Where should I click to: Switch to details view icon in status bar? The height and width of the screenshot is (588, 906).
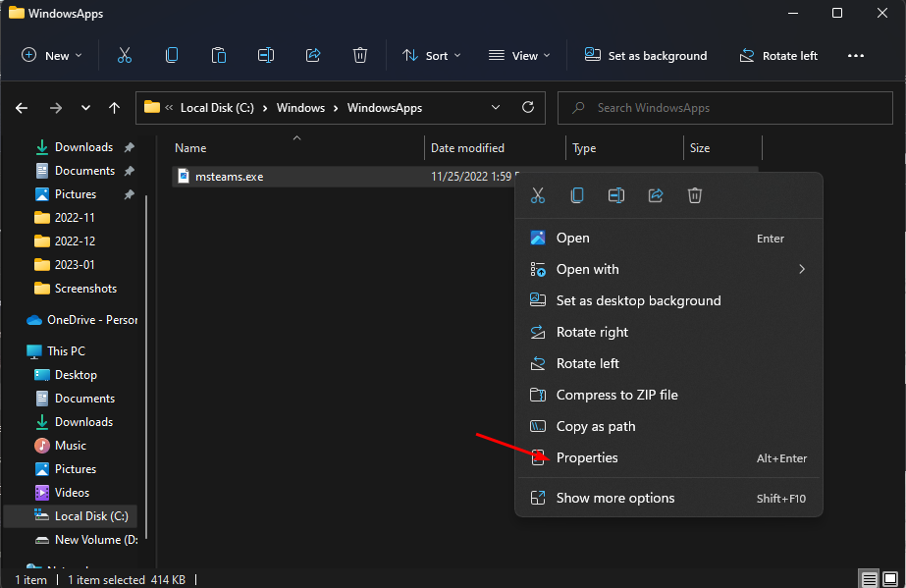869,578
